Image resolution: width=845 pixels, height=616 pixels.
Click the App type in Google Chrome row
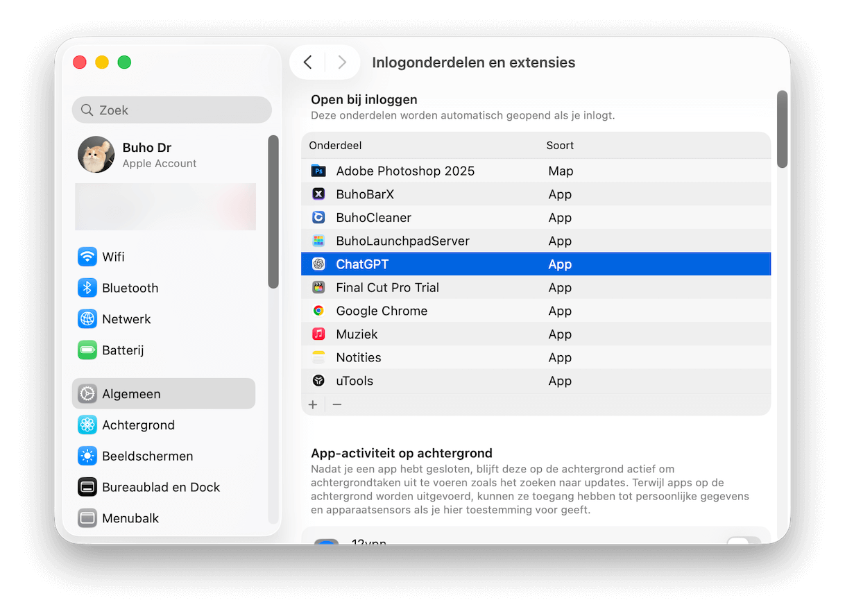click(560, 311)
